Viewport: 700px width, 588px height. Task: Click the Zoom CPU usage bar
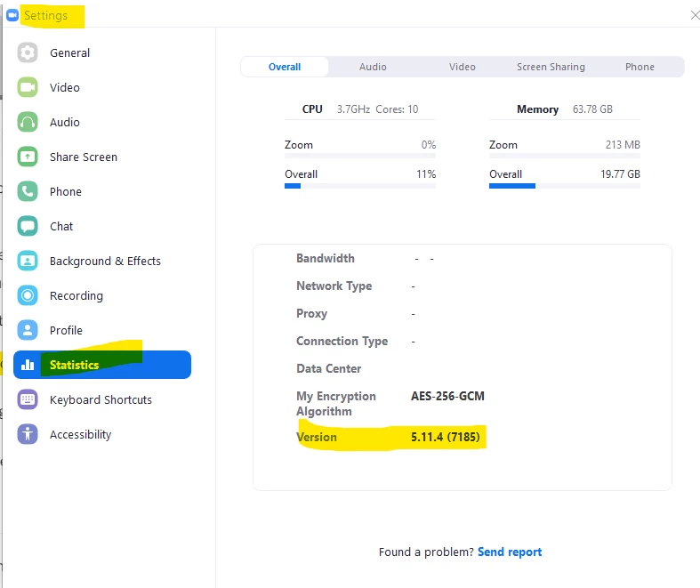click(360, 157)
